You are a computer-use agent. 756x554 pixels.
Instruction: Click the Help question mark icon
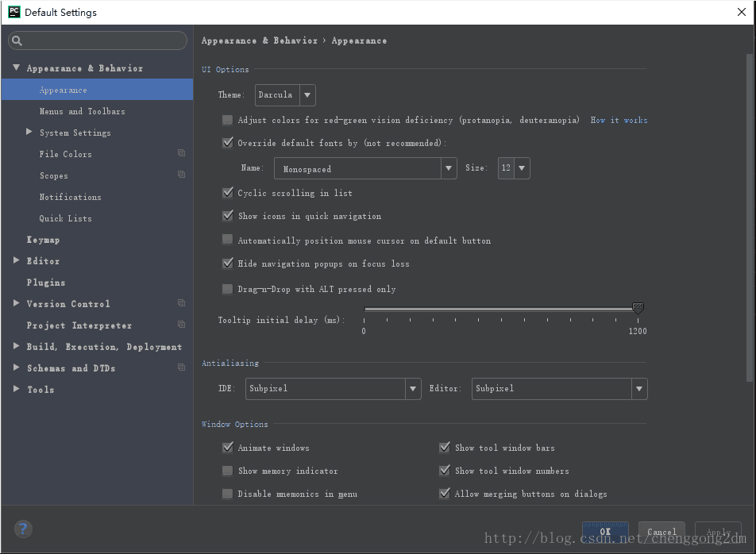pos(22,529)
